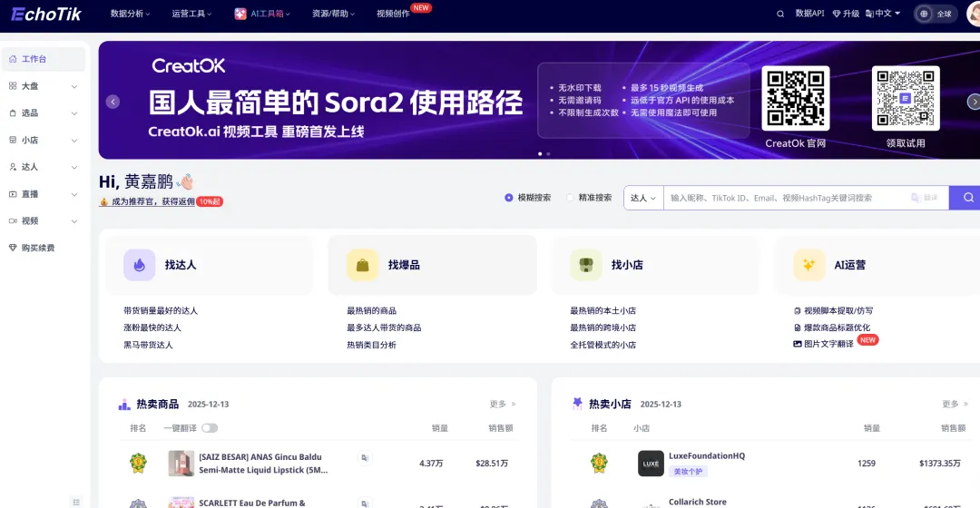Image resolution: width=980 pixels, height=508 pixels.
Task: Click the search magnifier icon in top bar
Action: pos(780,14)
